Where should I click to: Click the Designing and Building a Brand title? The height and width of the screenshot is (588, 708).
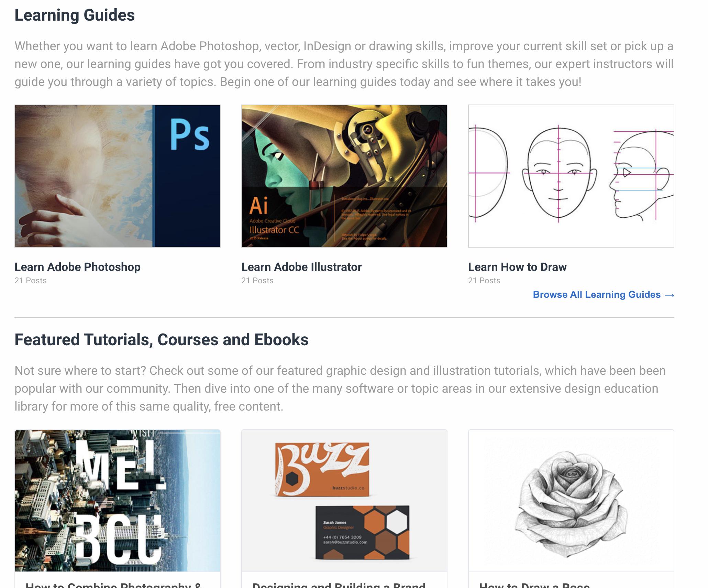(339, 585)
